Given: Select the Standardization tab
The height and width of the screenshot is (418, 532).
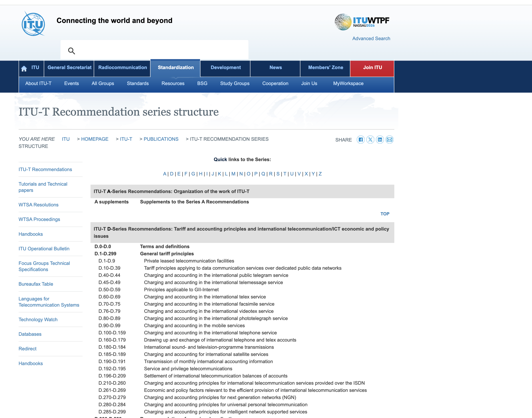Looking at the screenshot, I should point(176,67).
